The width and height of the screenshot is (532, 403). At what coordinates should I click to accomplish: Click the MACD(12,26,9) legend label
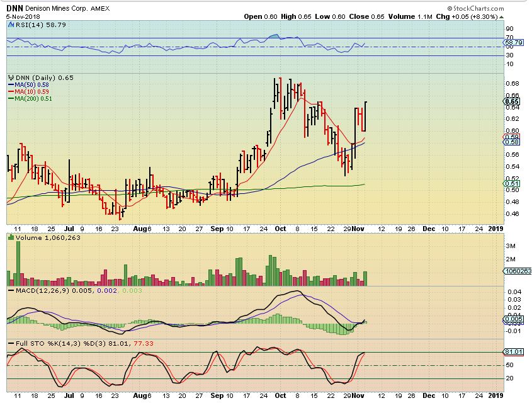pos(42,291)
